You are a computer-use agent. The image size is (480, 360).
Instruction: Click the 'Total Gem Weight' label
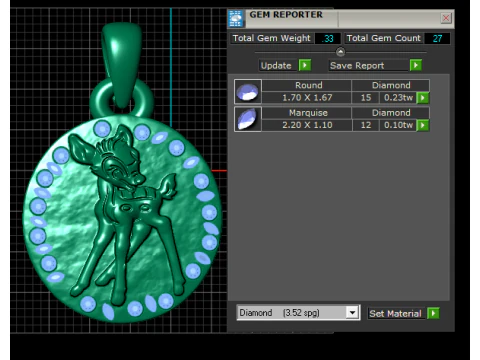pos(271,38)
